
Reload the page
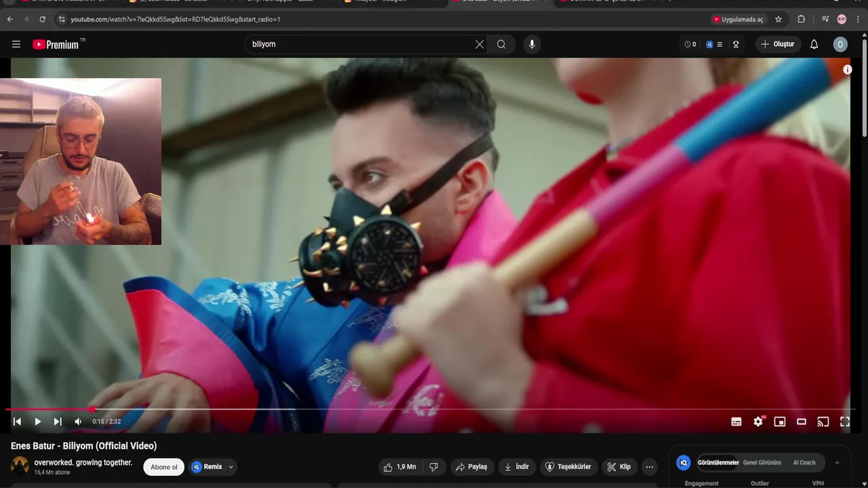[x=42, y=19]
